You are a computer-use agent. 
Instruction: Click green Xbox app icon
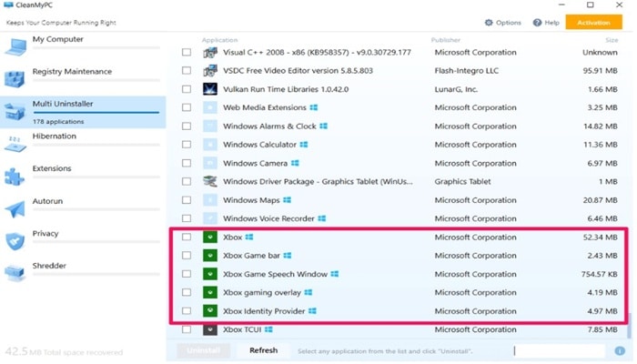(210, 237)
